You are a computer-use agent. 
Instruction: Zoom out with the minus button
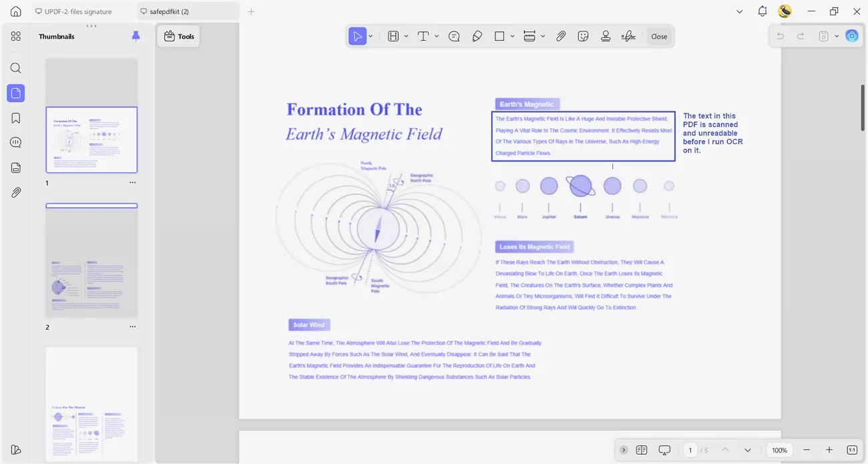point(807,450)
